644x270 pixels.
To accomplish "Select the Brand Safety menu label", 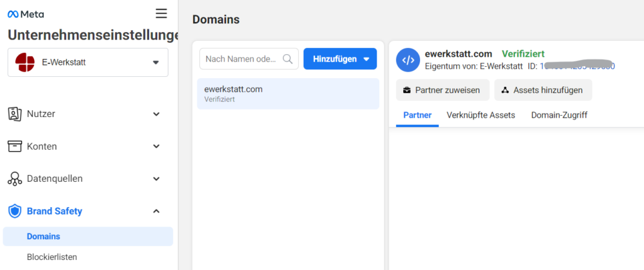I will pyautogui.click(x=55, y=211).
